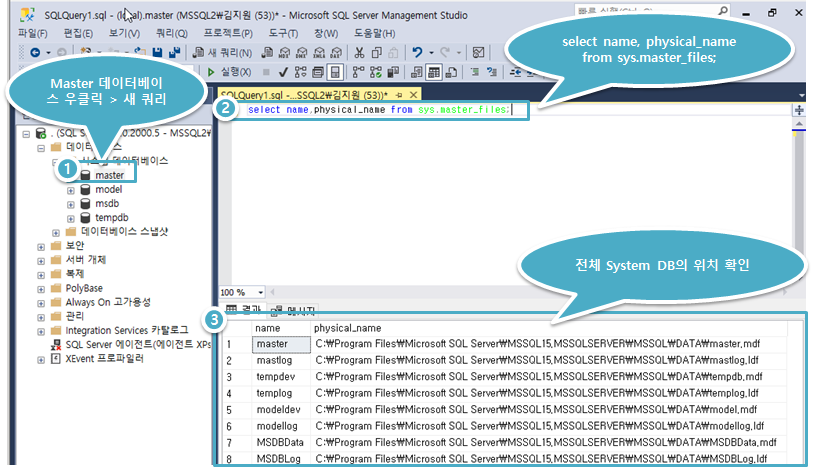Open the 도구(T) menu
This screenshot has height=467, width=813.
283,33
